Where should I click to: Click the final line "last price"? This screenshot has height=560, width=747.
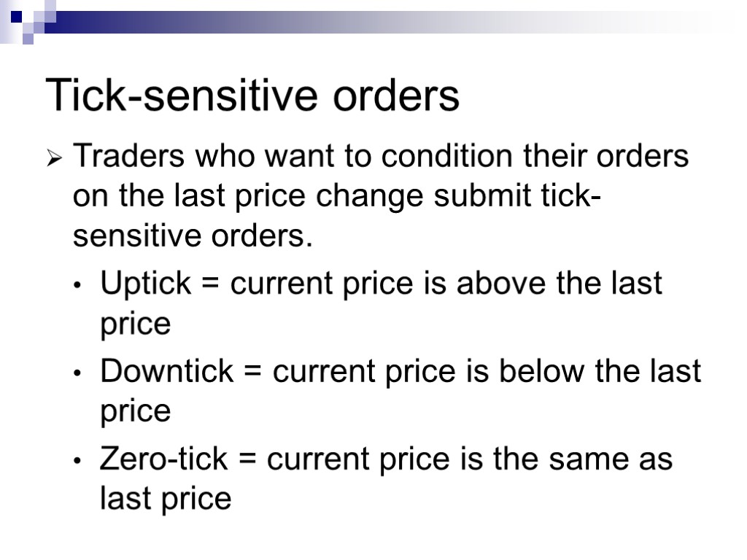pyautogui.click(x=165, y=499)
